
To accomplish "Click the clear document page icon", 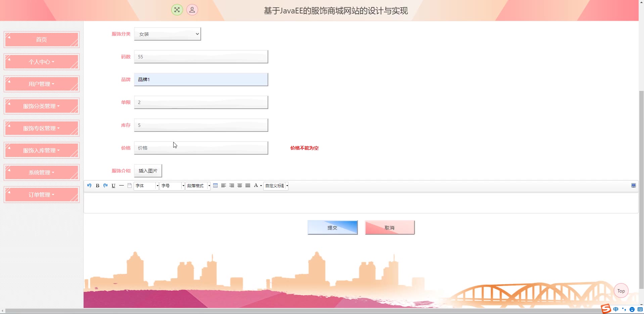I will [130, 186].
